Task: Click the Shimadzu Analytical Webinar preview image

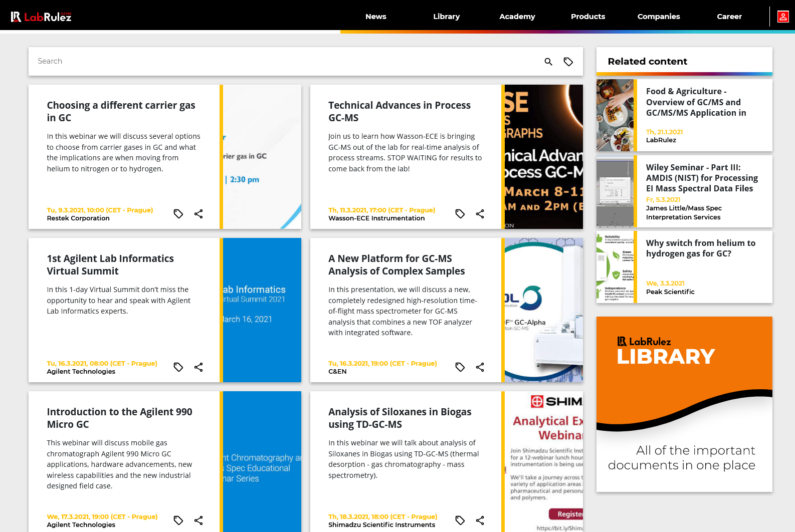Action: [x=544, y=461]
